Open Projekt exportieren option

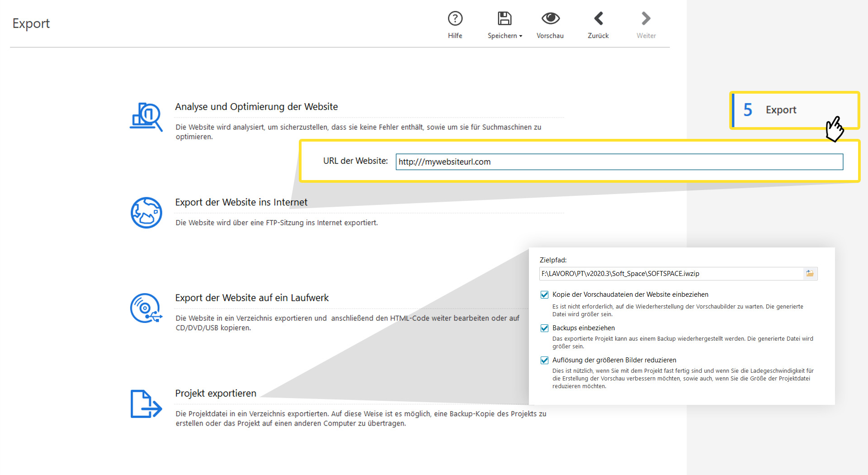[x=216, y=393]
